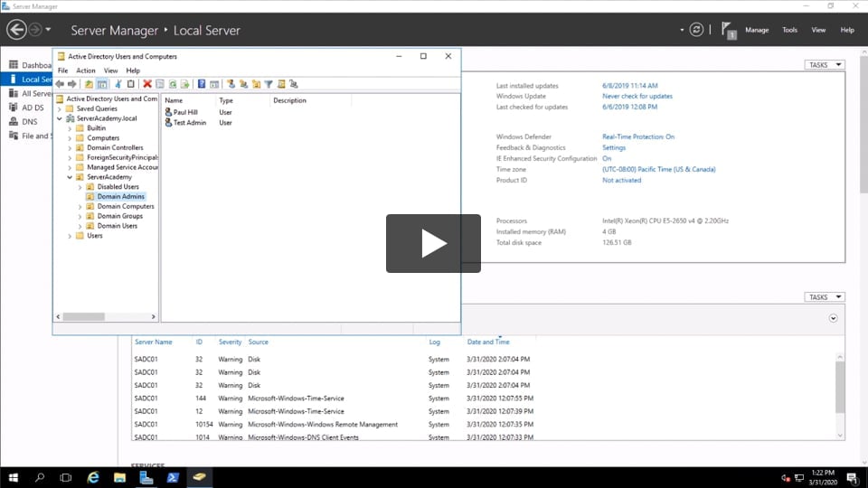Viewport: 868px width, 488px height.
Task: Open the Action menu
Action: (86, 70)
